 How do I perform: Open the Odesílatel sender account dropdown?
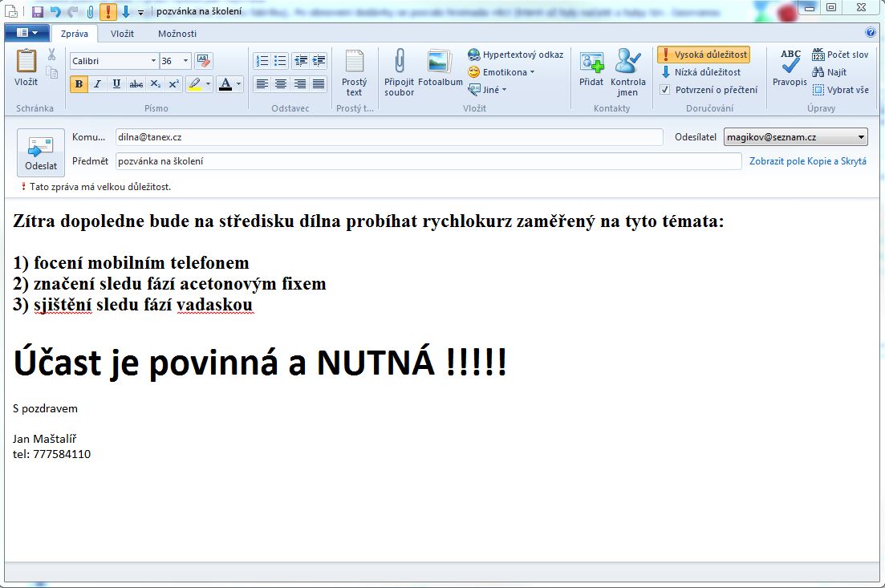[861, 137]
